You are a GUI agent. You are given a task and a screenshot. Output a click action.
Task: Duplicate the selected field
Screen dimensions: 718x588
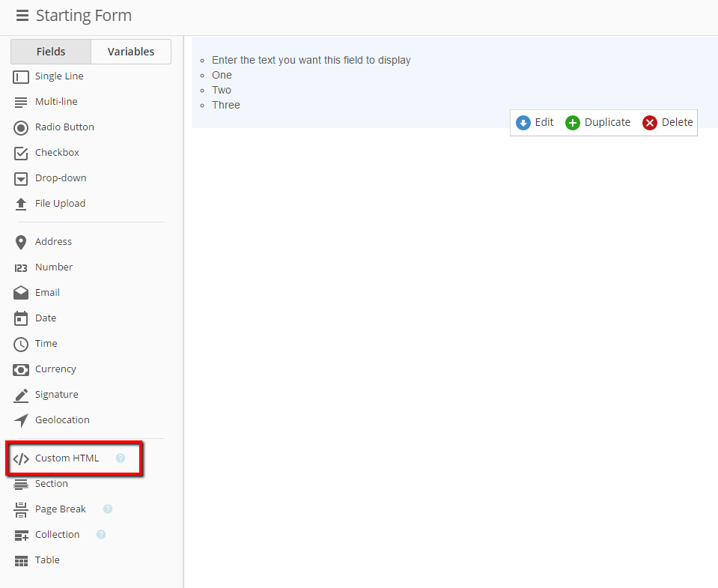click(597, 123)
